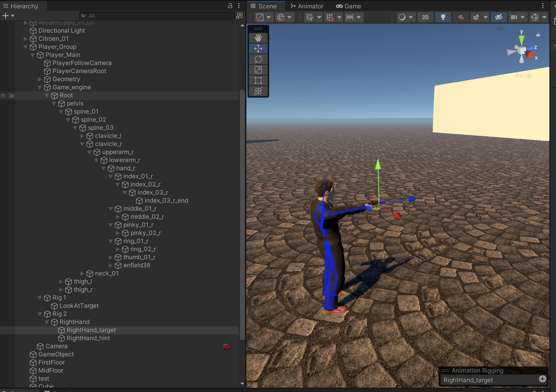Click the hierarchy lock icon

(230, 6)
